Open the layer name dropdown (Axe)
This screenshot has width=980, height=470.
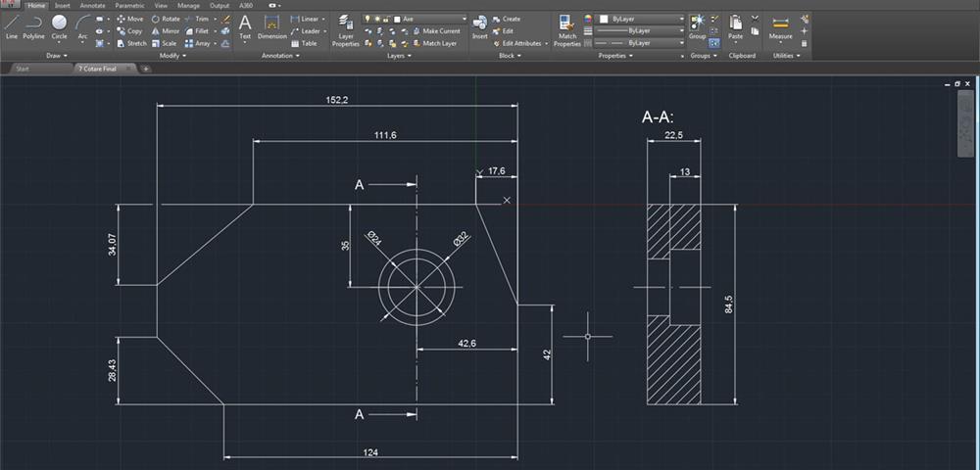tap(415, 19)
